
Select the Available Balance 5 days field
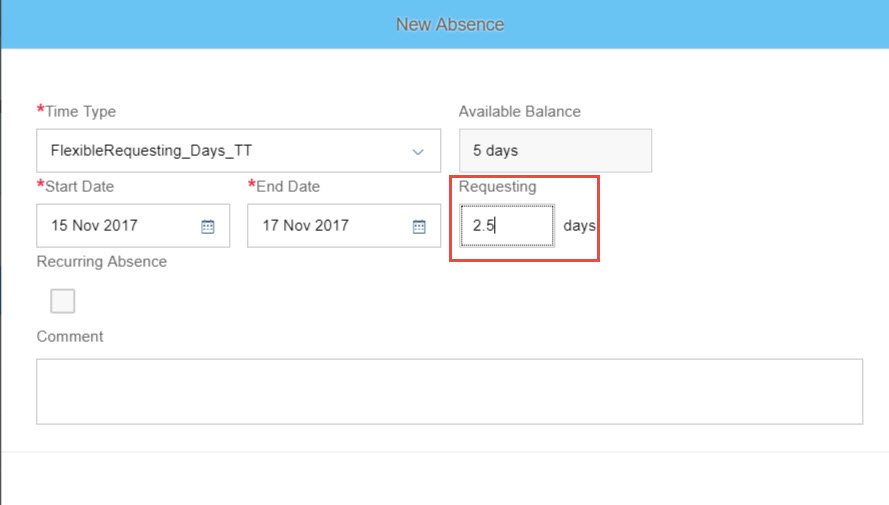tap(556, 151)
